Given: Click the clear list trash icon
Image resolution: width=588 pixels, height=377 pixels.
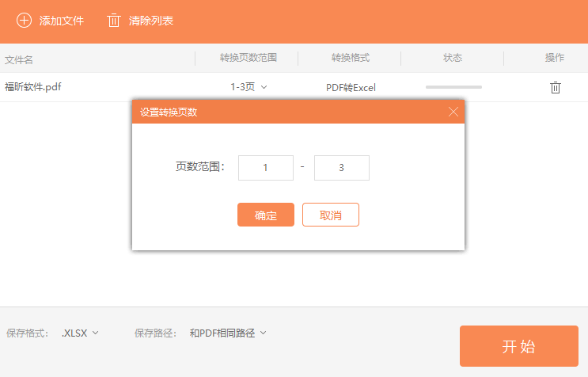Looking at the screenshot, I should pos(114,21).
